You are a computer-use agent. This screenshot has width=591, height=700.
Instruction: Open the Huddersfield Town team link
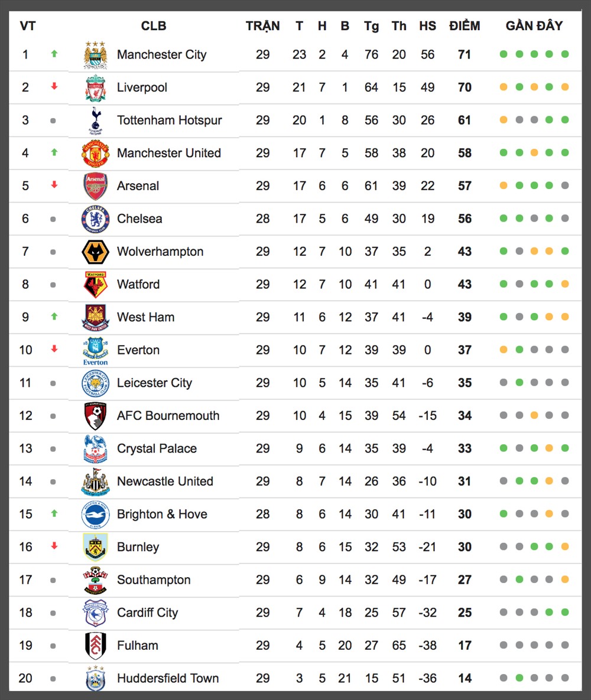point(168,678)
